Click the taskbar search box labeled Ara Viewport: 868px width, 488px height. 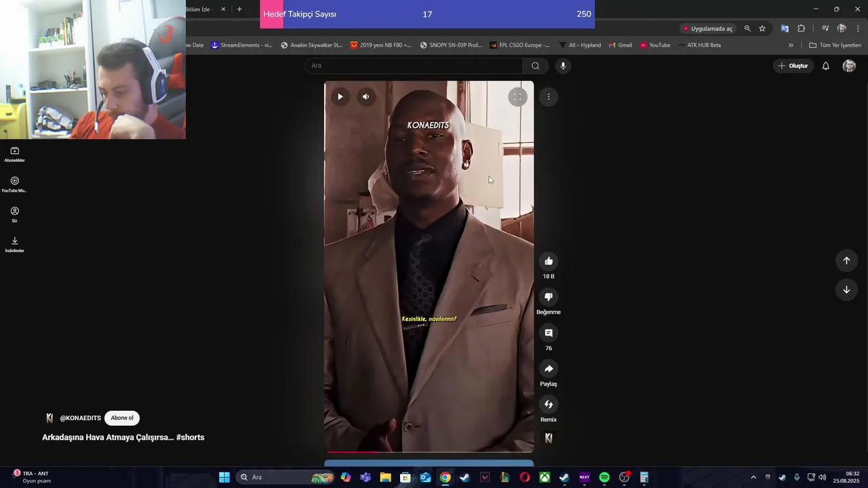click(286, 477)
